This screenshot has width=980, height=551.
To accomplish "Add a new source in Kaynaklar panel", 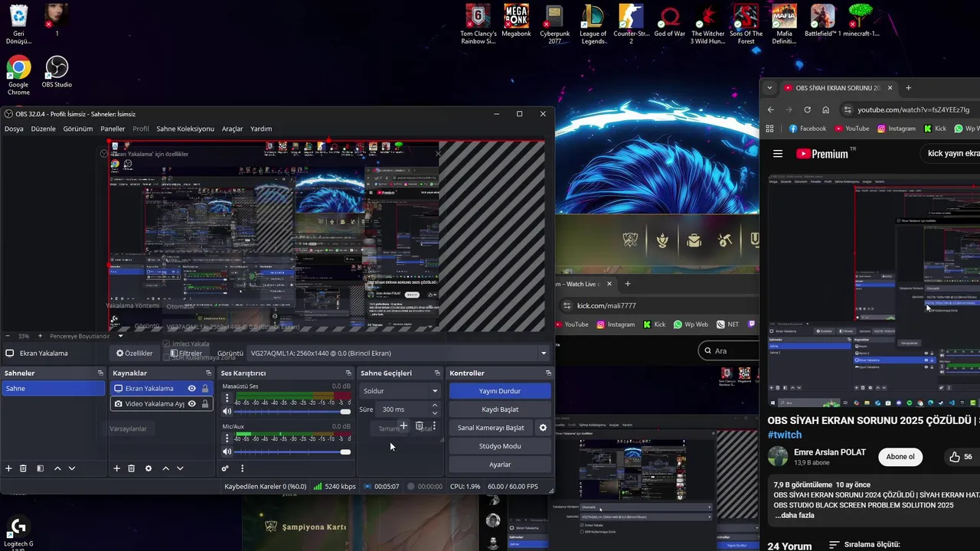I will click(117, 468).
